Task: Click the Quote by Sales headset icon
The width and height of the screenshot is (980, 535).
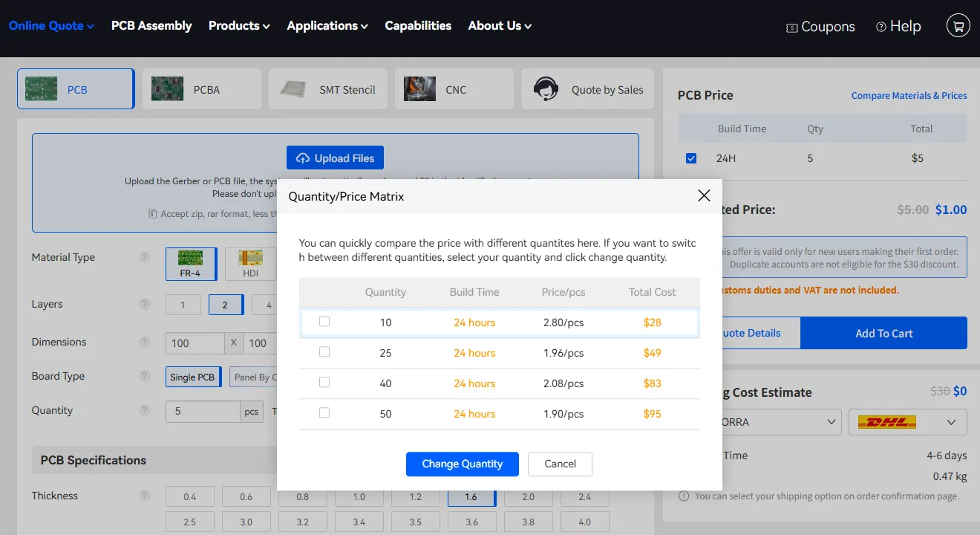Action: tap(546, 89)
